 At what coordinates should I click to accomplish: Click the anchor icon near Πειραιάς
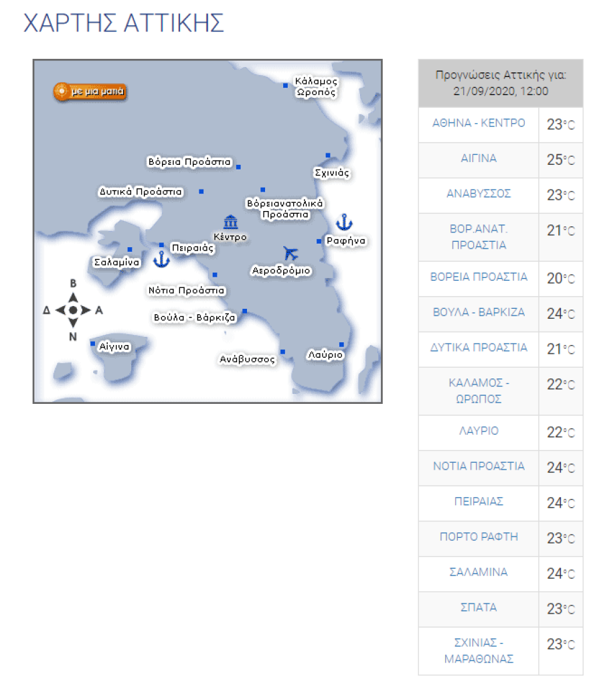(161, 259)
